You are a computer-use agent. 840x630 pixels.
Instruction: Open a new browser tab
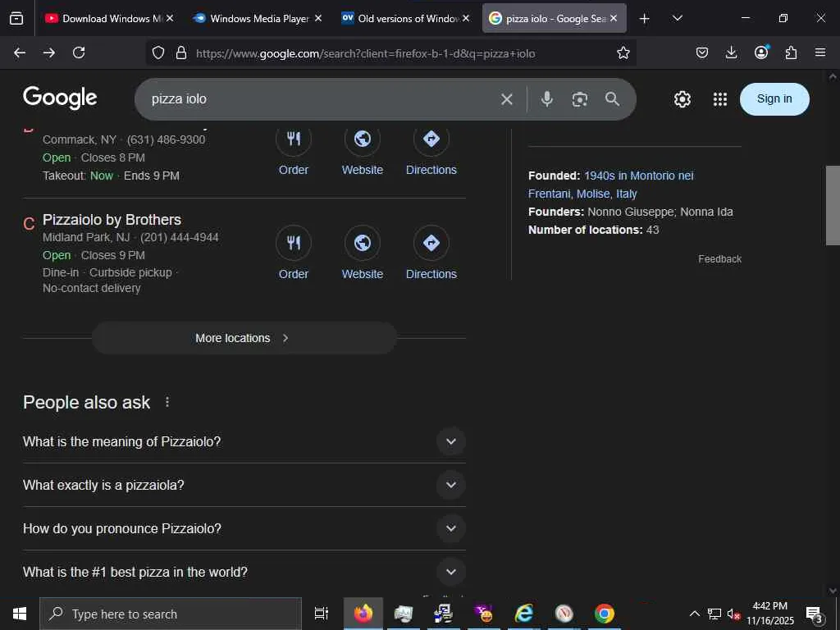(x=645, y=19)
